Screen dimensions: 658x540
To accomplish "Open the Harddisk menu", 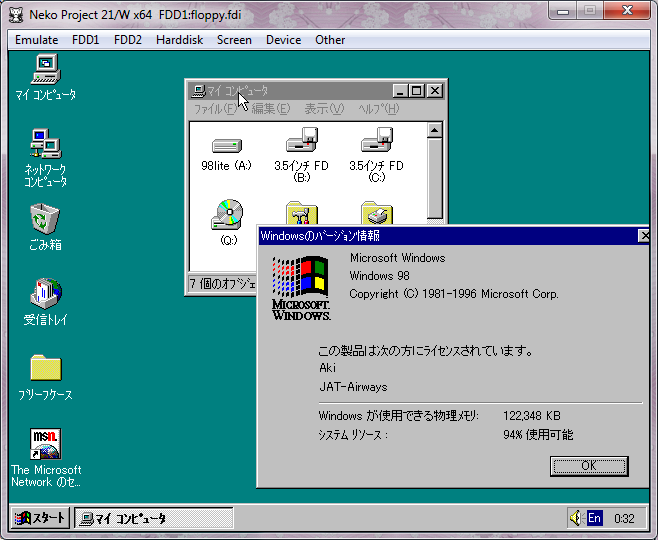I will point(179,40).
